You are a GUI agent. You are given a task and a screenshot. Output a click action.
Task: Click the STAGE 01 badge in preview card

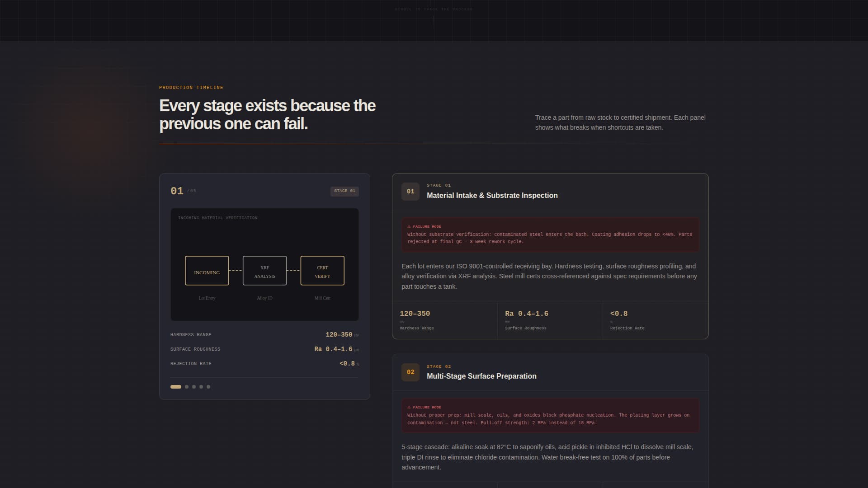[x=344, y=191]
